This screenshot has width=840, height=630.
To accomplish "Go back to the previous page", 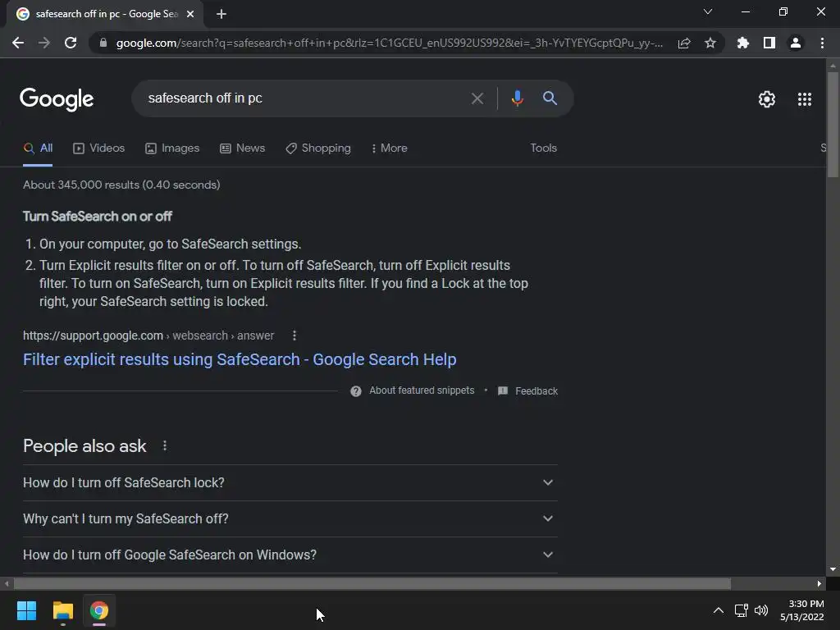I will click(x=18, y=43).
